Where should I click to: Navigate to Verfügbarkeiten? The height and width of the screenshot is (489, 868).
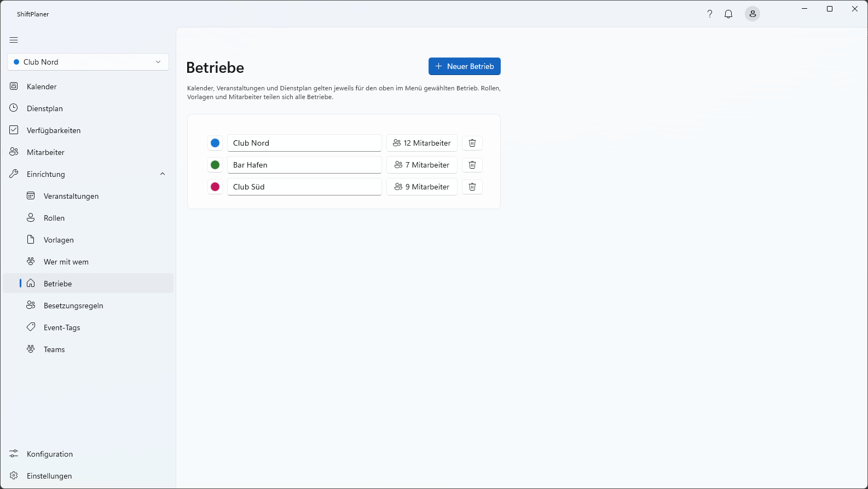pyautogui.click(x=88, y=130)
